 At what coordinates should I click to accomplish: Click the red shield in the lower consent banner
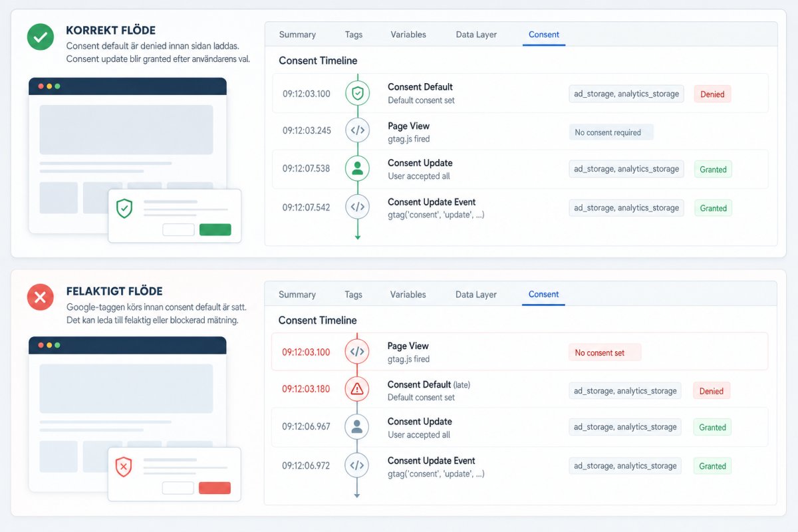tap(124, 467)
